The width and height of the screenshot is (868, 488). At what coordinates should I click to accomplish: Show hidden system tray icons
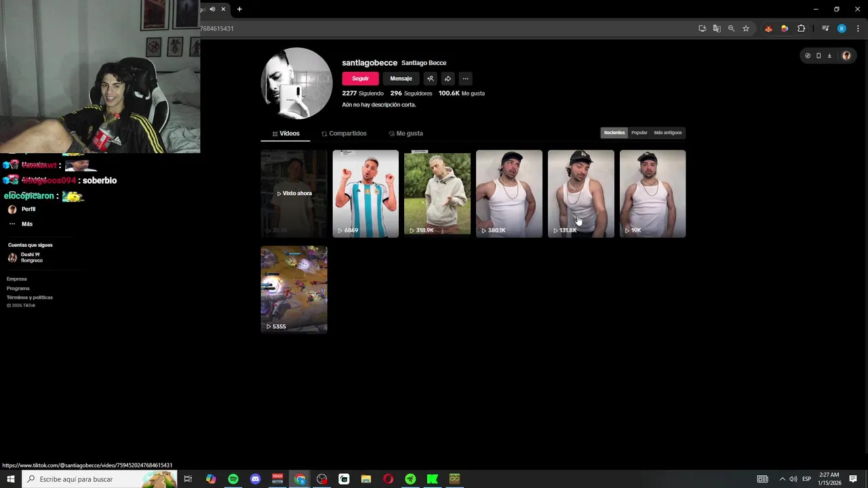782,479
